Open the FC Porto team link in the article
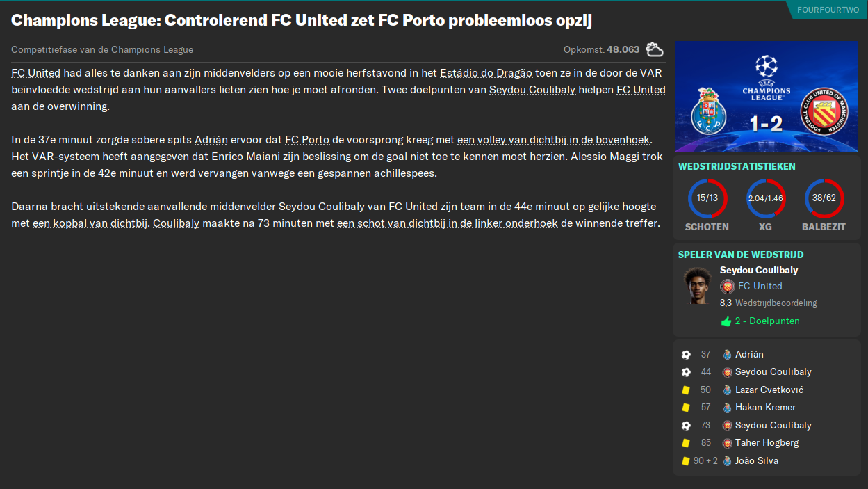868x489 pixels. [x=307, y=138]
